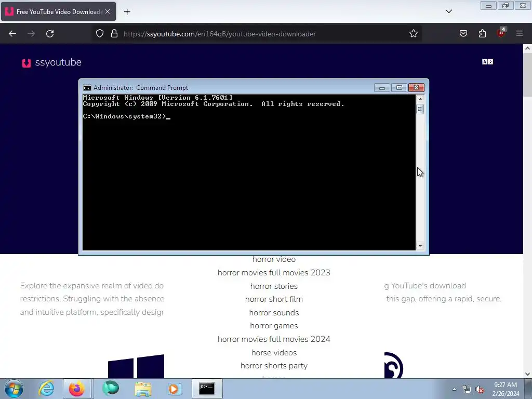
Task: Focus the ssyoutube.com address bar
Action: tap(258, 34)
